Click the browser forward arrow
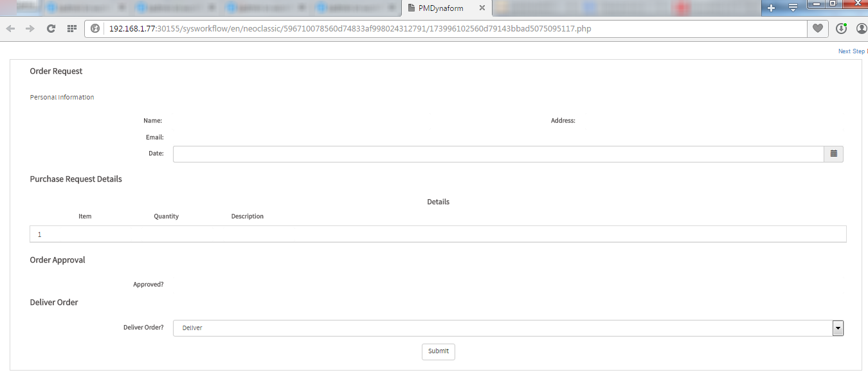 click(30, 29)
